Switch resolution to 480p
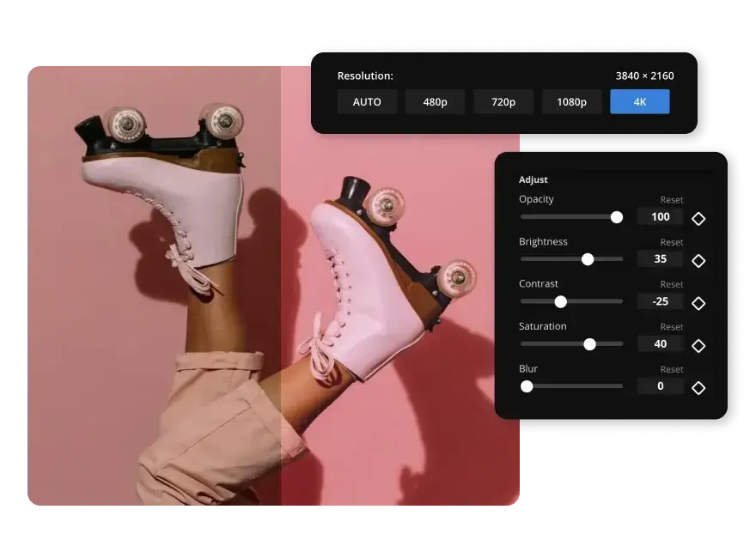Image resolution: width=756 pixels, height=558 pixels. pyautogui.click(x=435, y=101)
